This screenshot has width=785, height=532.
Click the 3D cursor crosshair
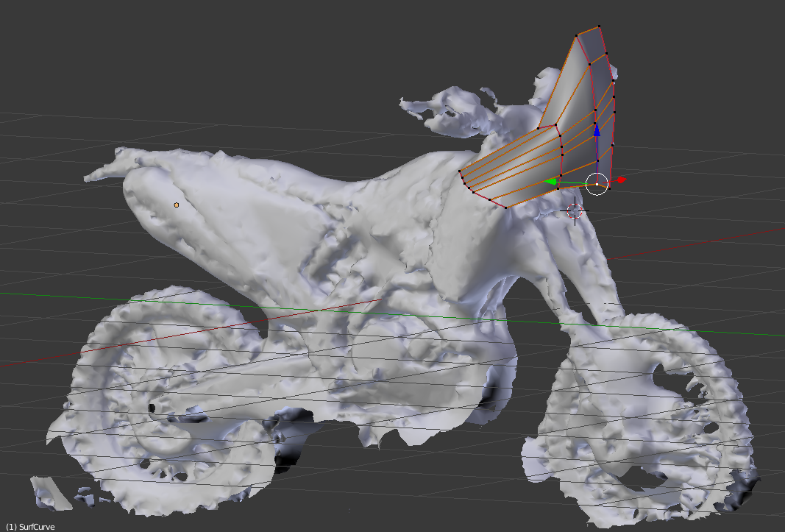(575, 211)
